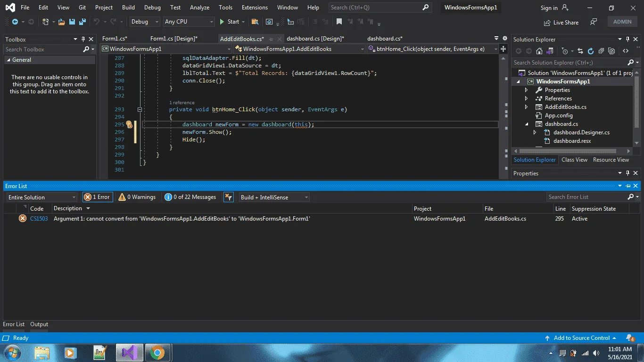
Task: Click the Send Feedback icon near Live Share
Action: tap(594, 22)
